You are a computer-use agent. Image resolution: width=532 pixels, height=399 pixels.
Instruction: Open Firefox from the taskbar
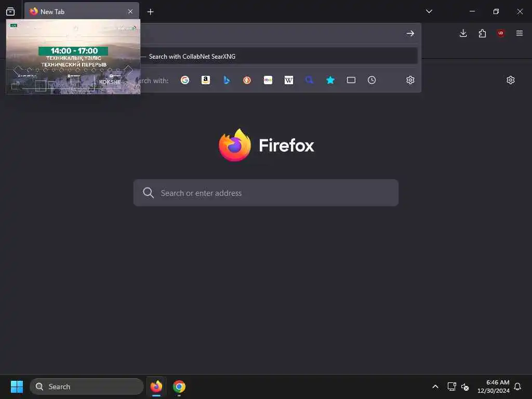pyautogui.click(x=156, y=387)
